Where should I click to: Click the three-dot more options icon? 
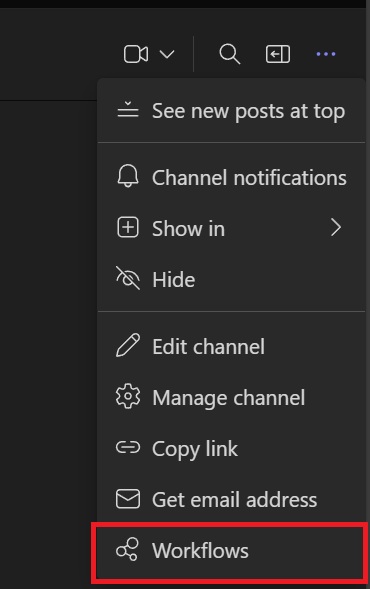click(x=326, y=54)
